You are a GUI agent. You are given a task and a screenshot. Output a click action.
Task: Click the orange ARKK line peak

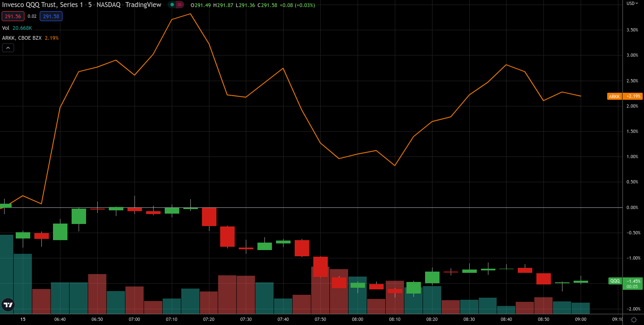[190, 14]
